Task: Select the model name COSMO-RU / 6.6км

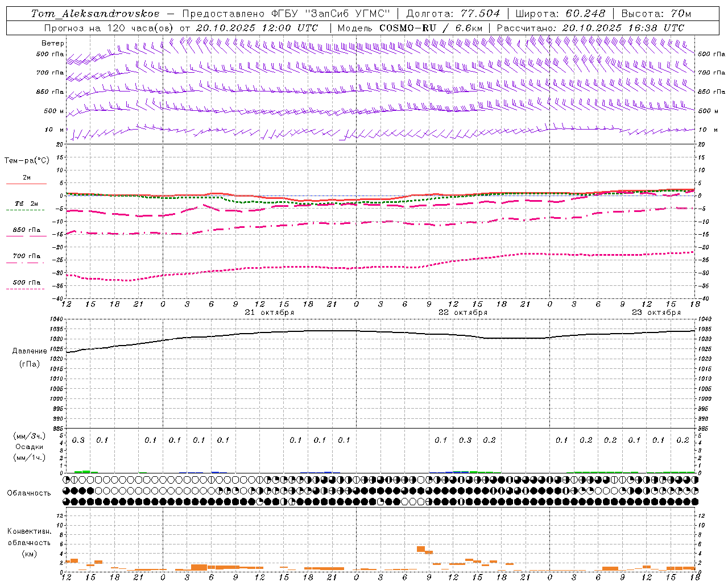Action: (x=431, y=28)
